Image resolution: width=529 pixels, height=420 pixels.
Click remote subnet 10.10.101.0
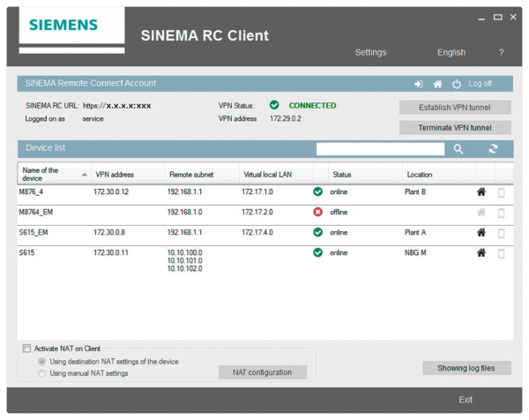point(185,260)
